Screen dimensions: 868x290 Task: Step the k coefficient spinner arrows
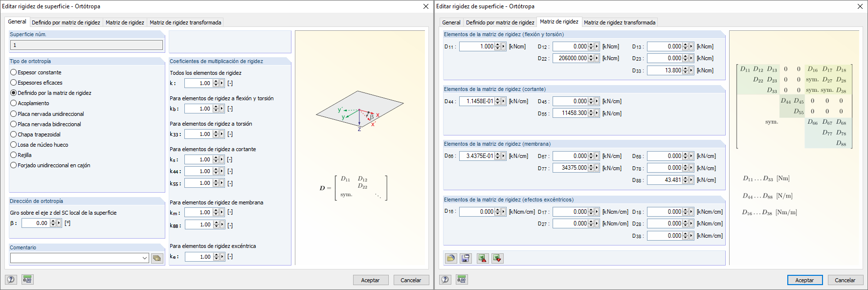(216, 83)
